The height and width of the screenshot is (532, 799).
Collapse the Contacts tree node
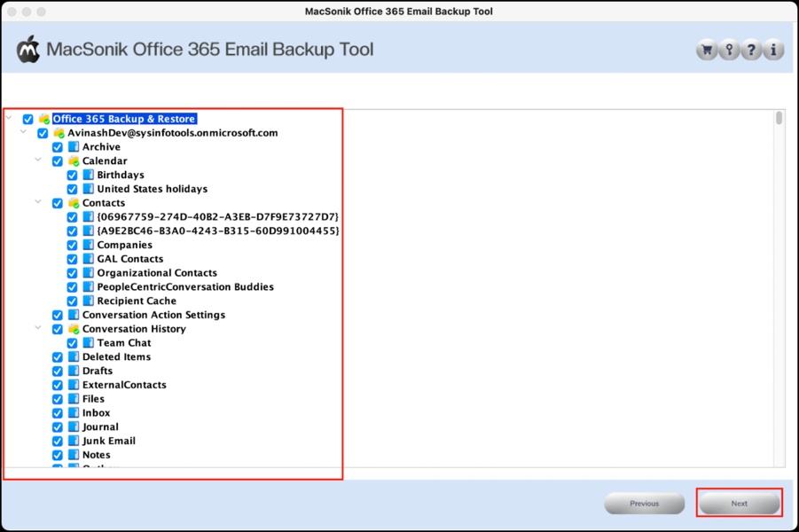pos(38,202)
